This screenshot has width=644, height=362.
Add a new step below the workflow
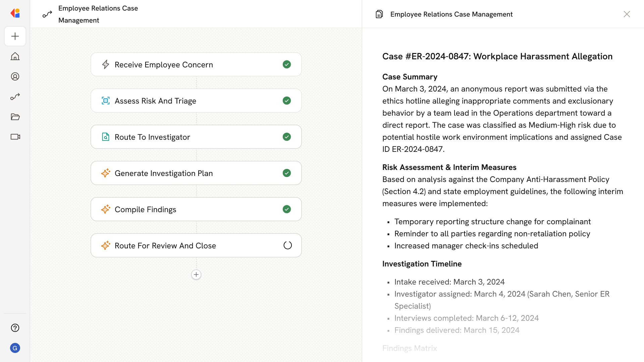196,275
